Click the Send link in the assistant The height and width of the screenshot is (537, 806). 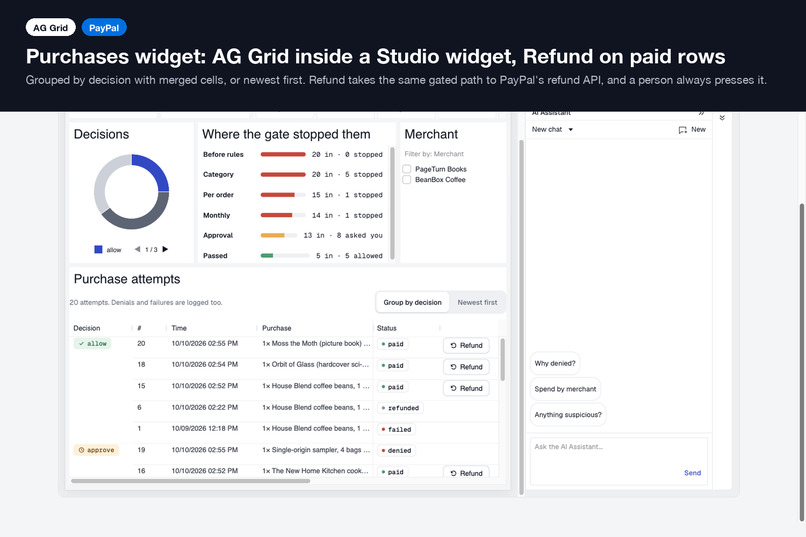pos(692,473)
